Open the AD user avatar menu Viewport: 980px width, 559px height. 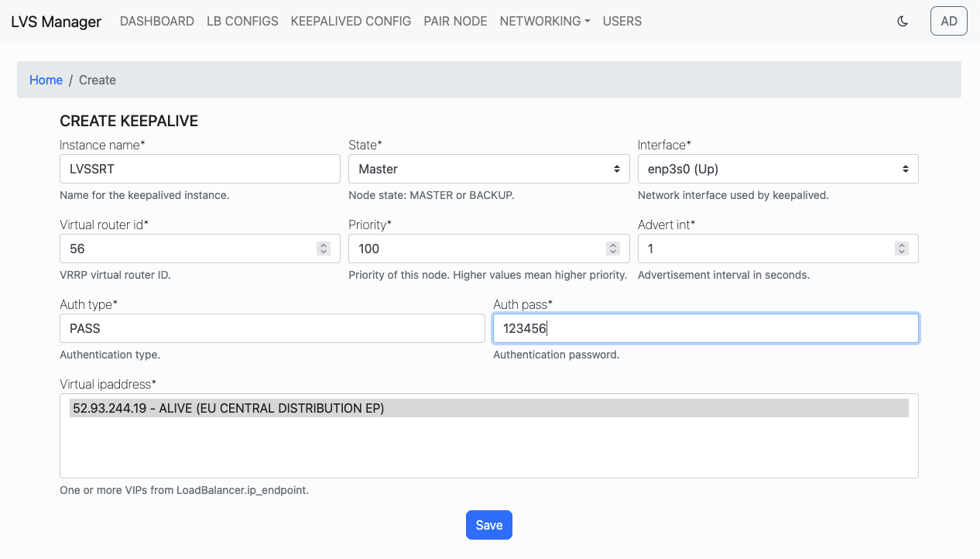[x=949, y=22]
